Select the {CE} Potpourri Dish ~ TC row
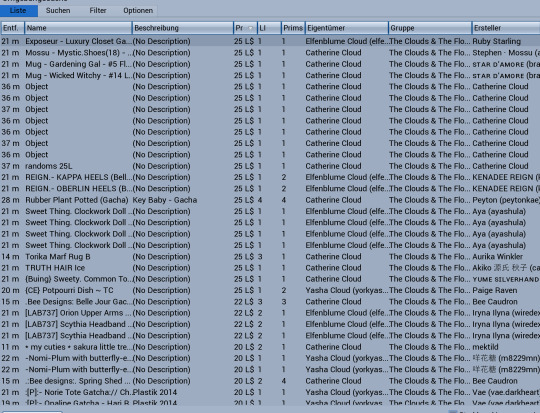540x413 pixels. (270, 290)
